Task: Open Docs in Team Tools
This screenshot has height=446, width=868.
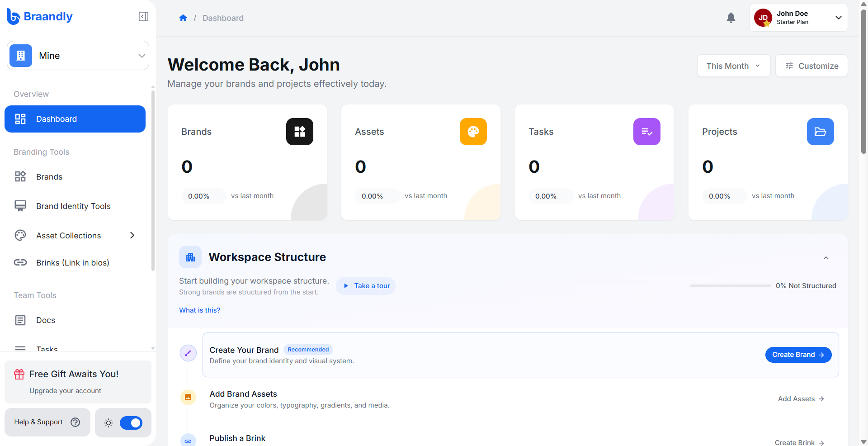Action: 75,320
